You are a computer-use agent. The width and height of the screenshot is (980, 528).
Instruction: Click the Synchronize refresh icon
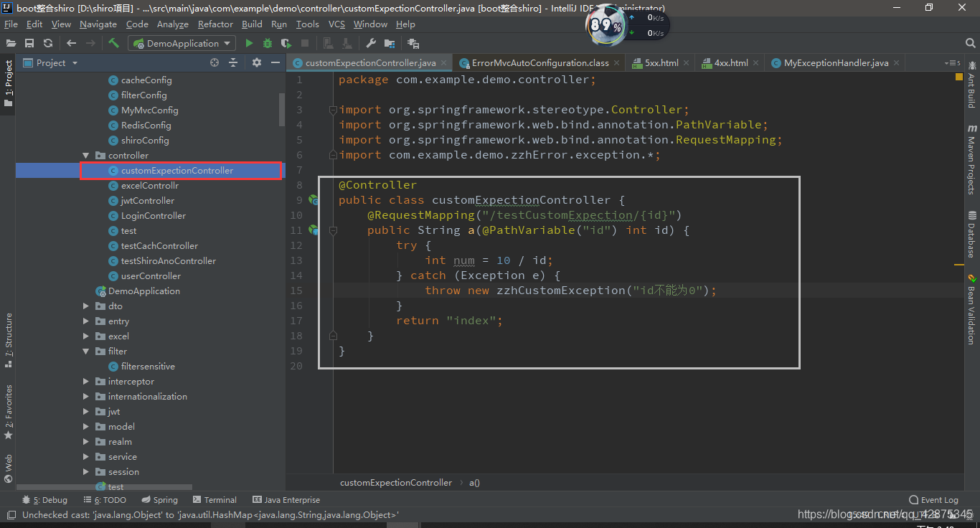(48, 43)
